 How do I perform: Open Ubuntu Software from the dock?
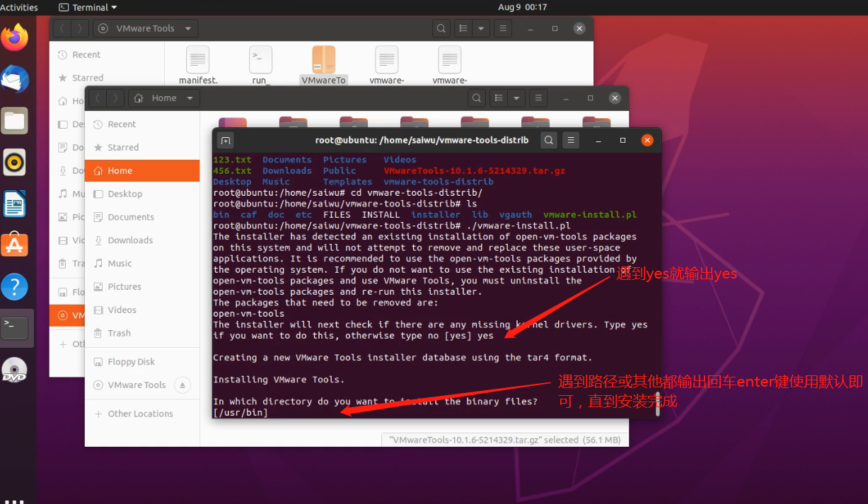pos(15,245)
